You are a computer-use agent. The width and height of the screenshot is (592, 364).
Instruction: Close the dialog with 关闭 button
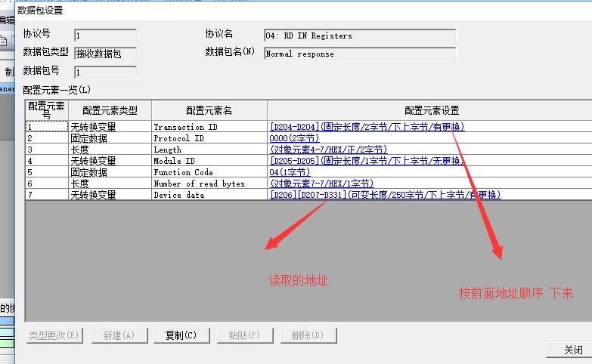pyautogui.click(x=571, y=350)
